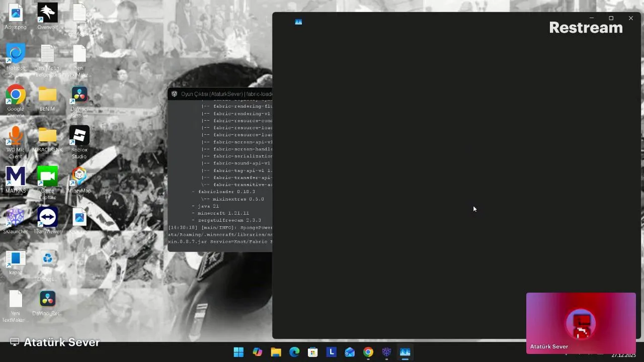Open the Hotspot Shield shortcut
The image size is (644, 362).
(x=16, y=61)
